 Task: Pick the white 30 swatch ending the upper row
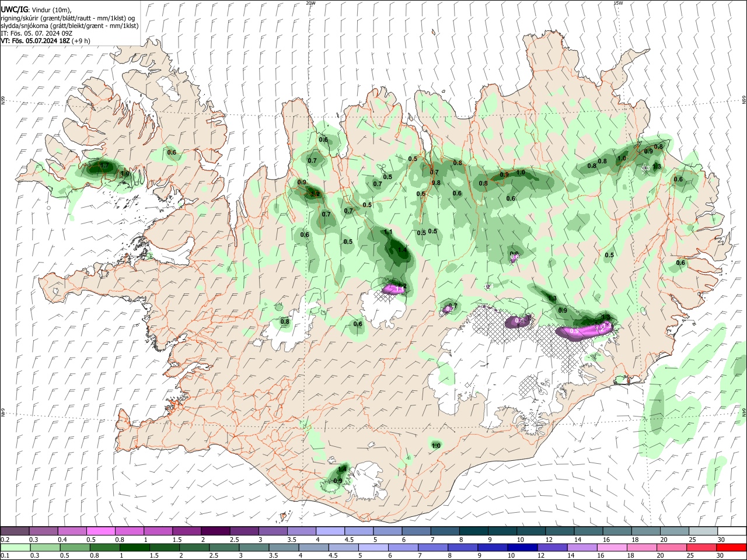point(732,531)
